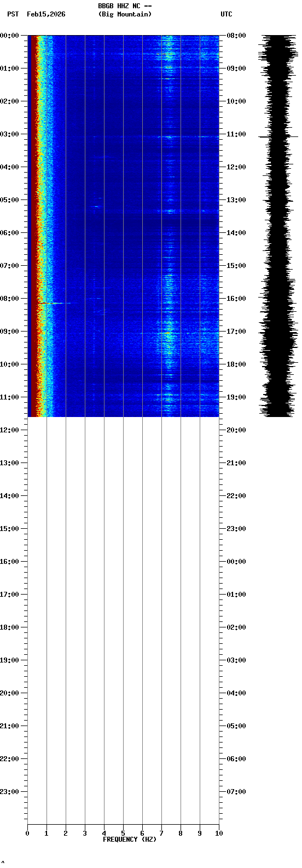Click the frequency axis label "5"

pos(123,833)
